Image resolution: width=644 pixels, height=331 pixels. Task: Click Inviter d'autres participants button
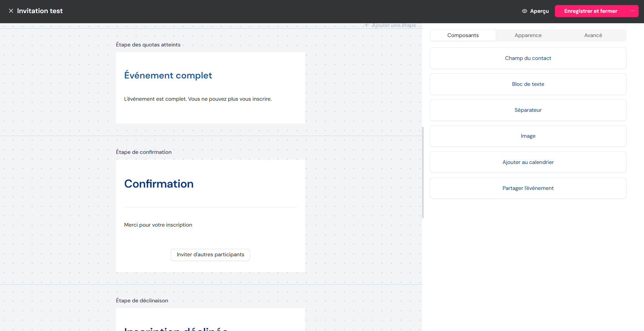pyautogui.click(x=211, y=255)
